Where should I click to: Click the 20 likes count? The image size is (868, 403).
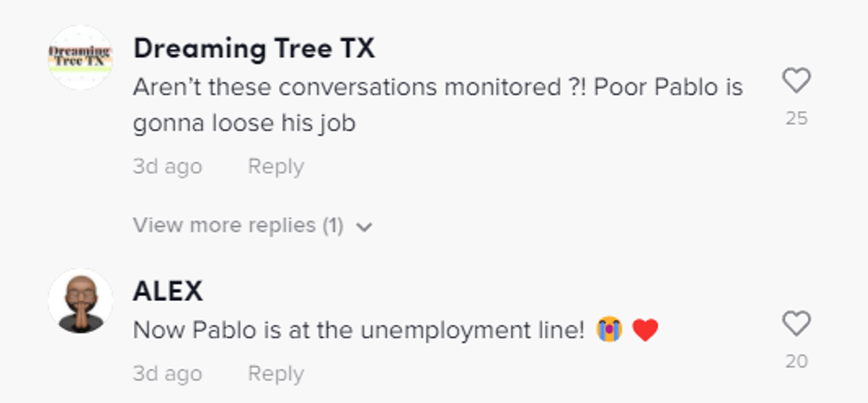(x=796, y=360)
